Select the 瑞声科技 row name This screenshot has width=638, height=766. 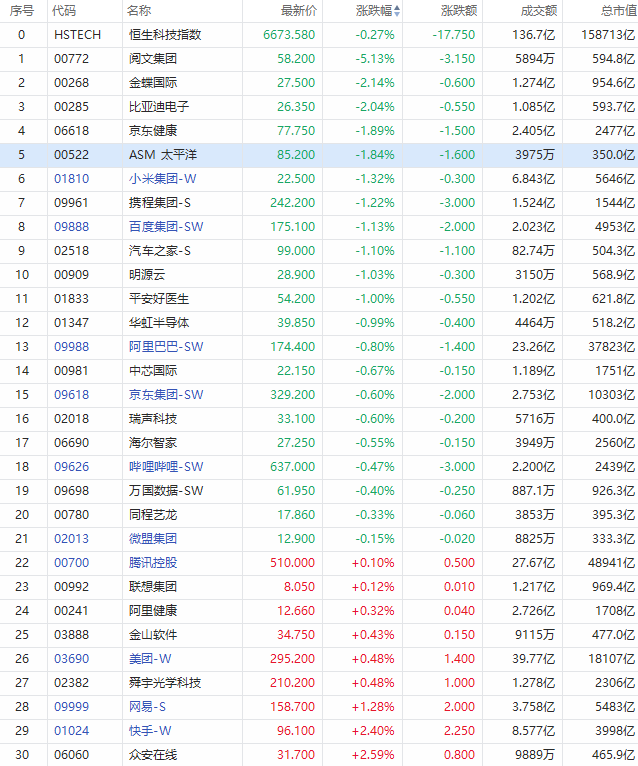(x=153, y=419)
